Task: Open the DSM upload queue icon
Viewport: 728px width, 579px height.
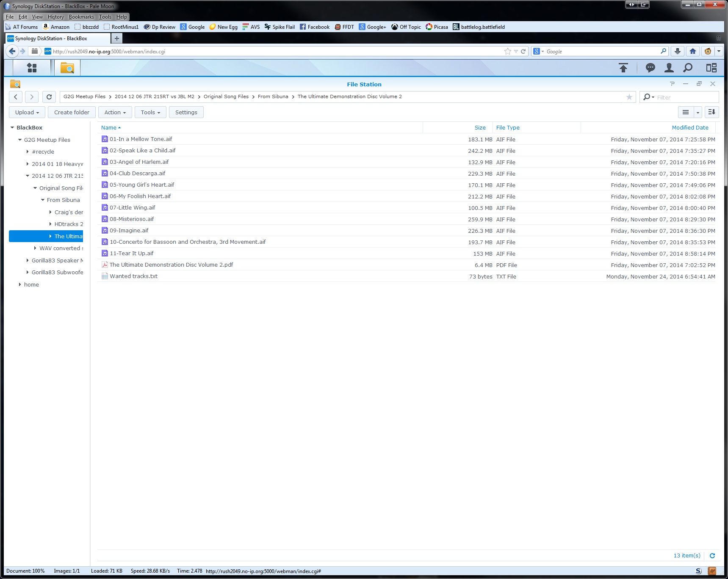Action: coord(623,68)
